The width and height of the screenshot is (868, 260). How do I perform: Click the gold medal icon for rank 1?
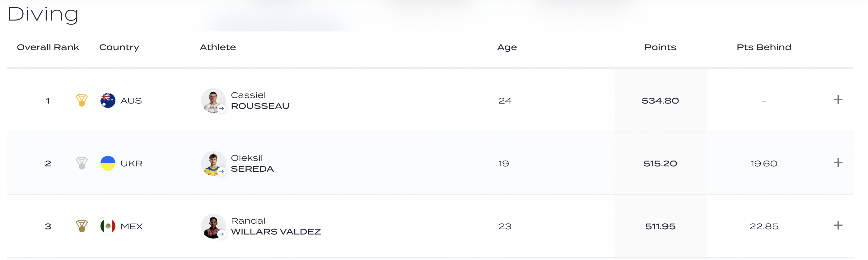tap(82, 100)
